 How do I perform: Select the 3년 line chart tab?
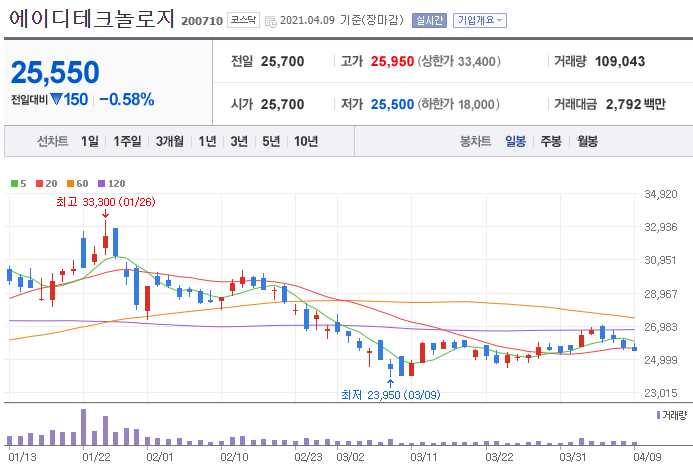pyautogui.click(x=239, y=141)
